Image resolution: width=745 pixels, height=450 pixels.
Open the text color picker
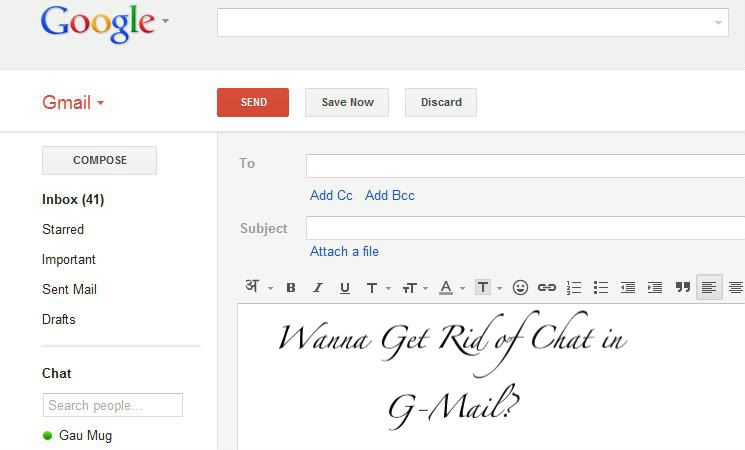(x=446, y=287)
